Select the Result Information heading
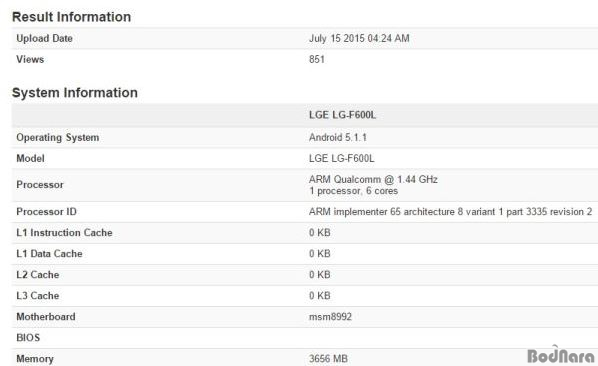Screen dimensions: 598x366 coord(71,17)
